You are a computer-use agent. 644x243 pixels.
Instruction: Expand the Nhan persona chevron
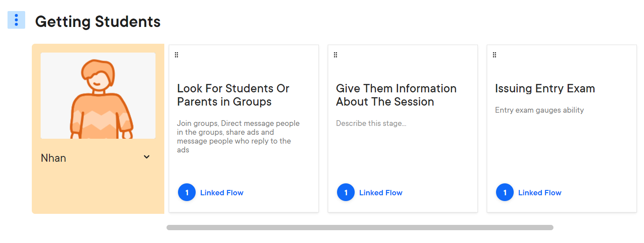(x=147, y=157)
